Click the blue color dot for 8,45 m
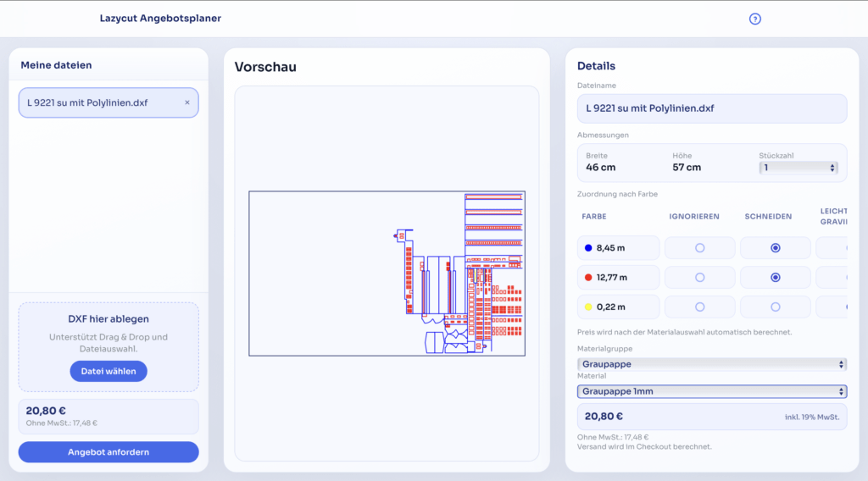This screenshot has width=868, height=481. pyautogui.click(x=588, y=248)
